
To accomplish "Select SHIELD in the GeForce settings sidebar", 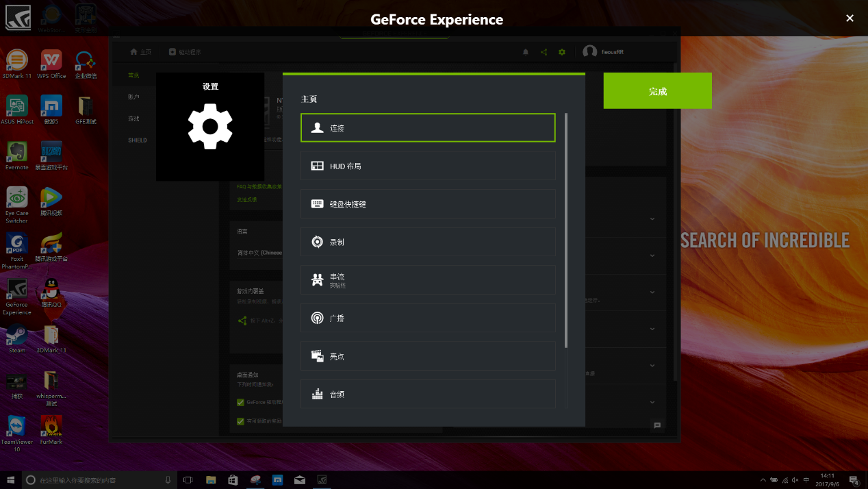I will pyautogui.click(x=138, y=140).
